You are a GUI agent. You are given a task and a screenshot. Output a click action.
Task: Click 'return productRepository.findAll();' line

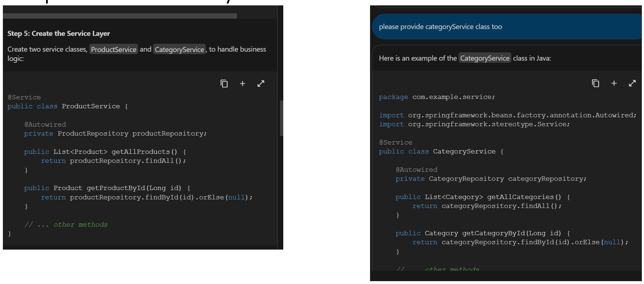114,161
